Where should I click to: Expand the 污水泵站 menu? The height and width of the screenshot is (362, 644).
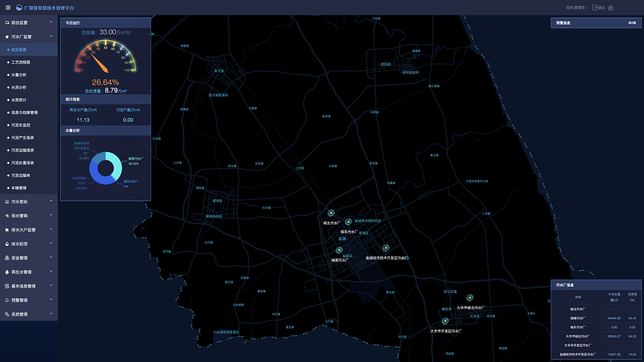29,201
